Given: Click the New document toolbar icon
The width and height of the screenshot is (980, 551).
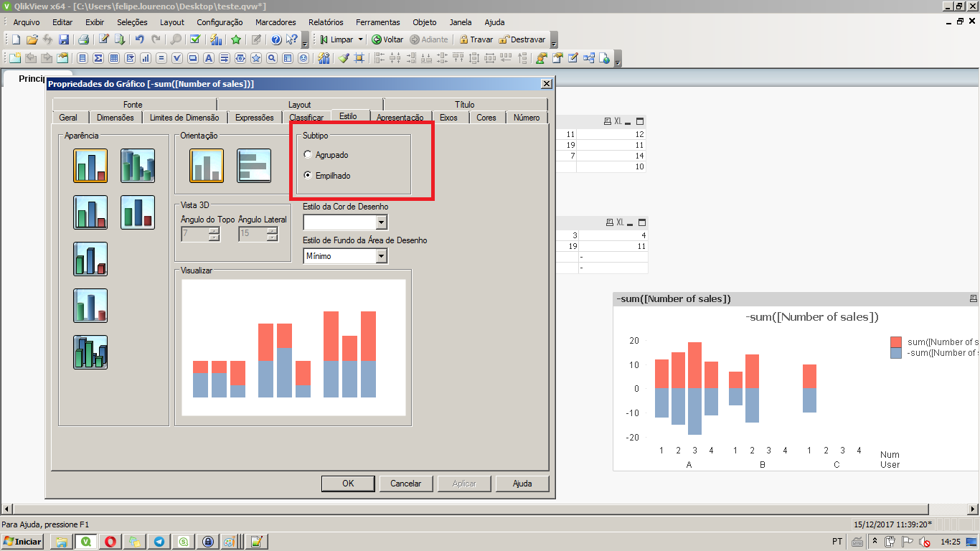Looking at the screenshot, I should [16, 39].
